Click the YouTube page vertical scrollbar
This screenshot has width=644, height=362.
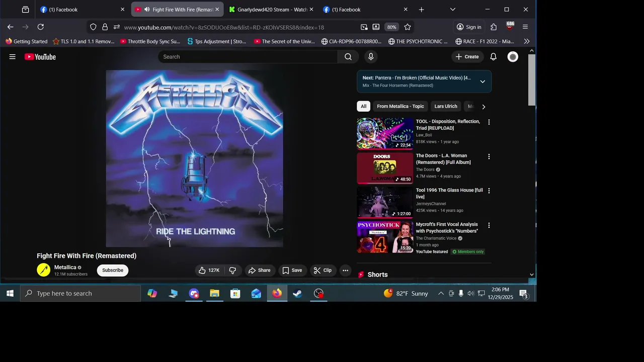tap(532, 80)
